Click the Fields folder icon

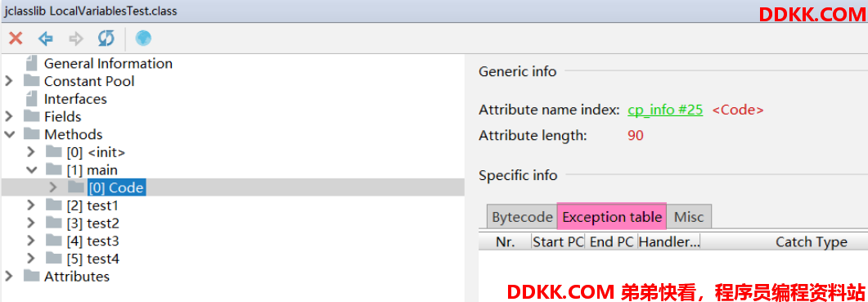pyautogui.click(x=31, y=116)
